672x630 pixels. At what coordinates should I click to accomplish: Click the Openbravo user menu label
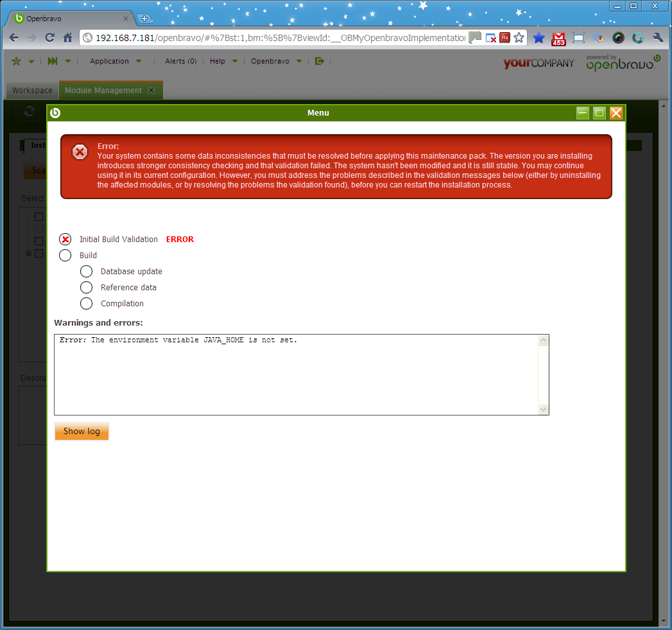[270, 61]
